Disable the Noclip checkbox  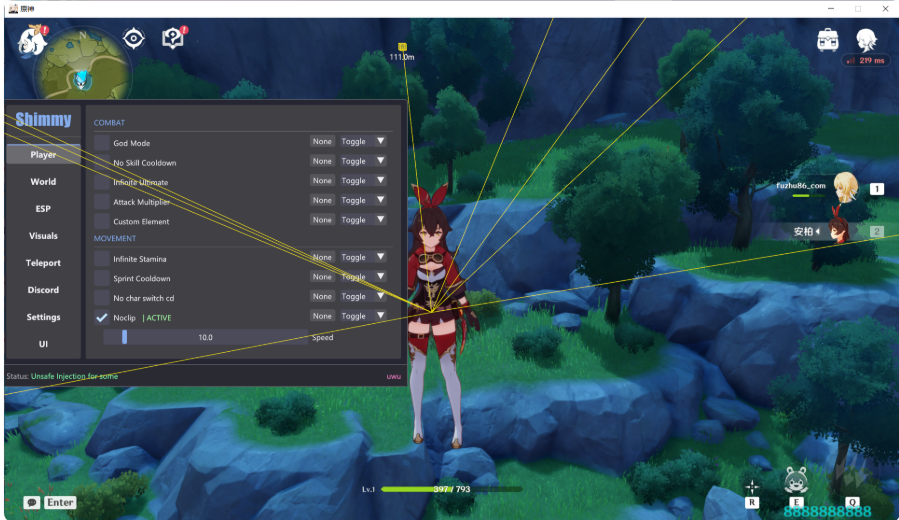click(x=101, y=317)
